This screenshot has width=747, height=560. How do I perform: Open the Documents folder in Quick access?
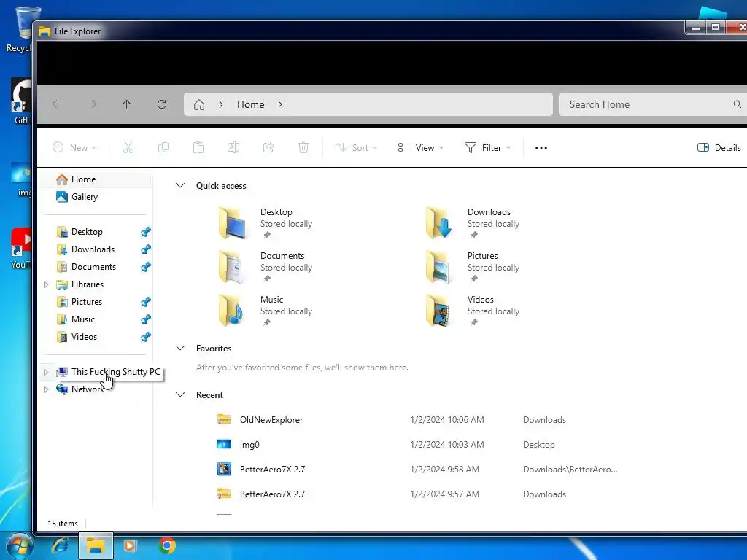click(x=267, y=267)
